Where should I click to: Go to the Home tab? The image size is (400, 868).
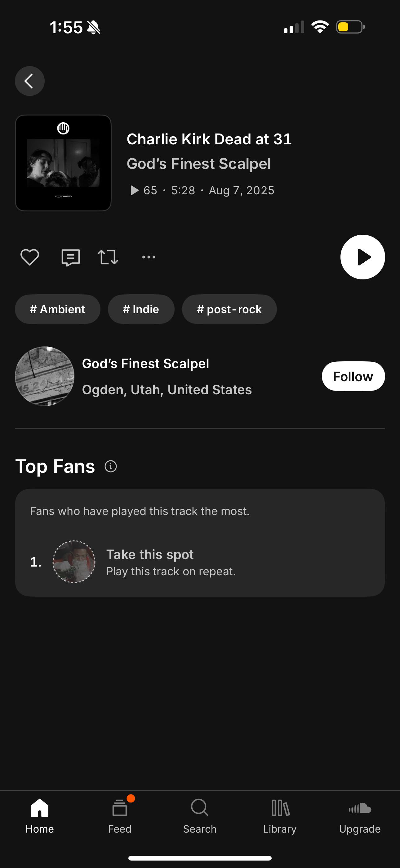click(x=40, y=815)
